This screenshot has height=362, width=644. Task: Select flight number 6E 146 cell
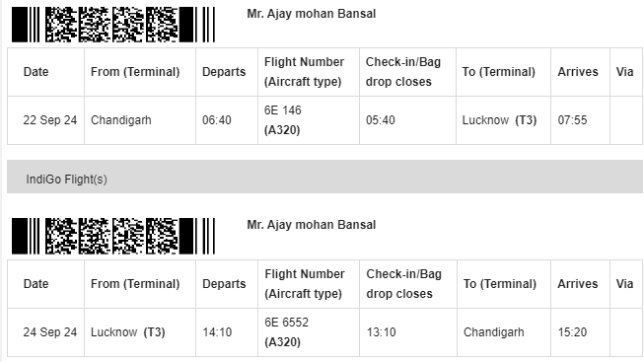pyautogui.click(x=309, y=120)
